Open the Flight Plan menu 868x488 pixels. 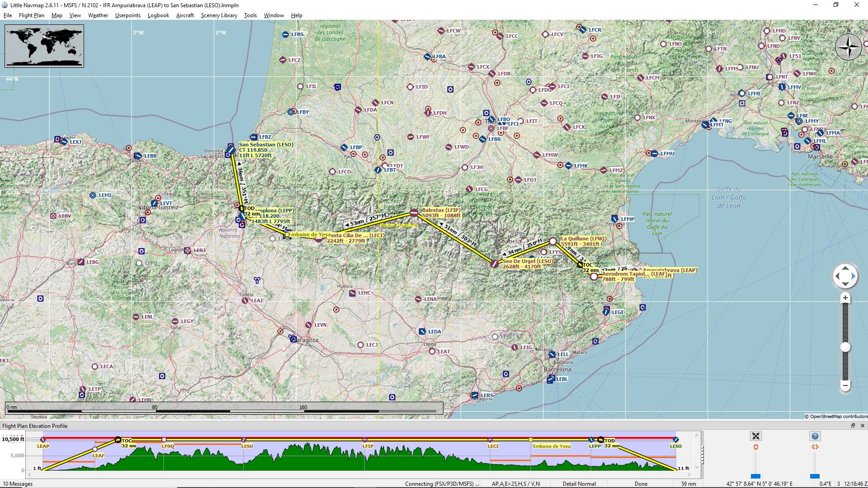pyautogui.click(x=31, y=15)
